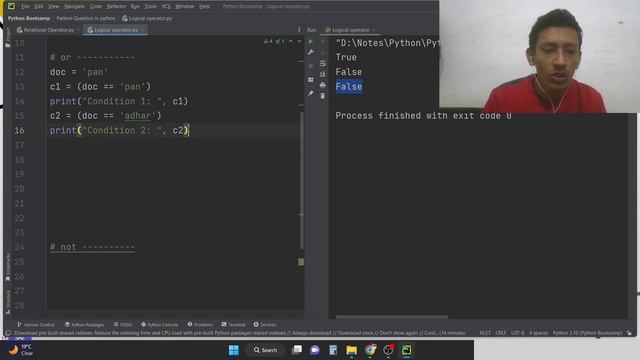Screen dimensions: 640x360
Task: Change line separator CRLF in status bar
Action: click(500, 333)
